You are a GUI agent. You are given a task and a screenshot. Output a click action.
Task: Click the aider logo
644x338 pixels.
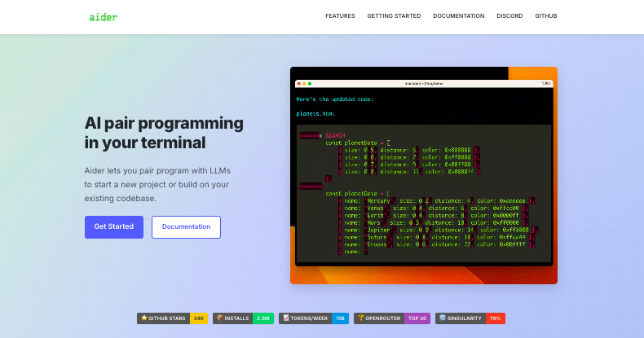[x=103, y=17]
